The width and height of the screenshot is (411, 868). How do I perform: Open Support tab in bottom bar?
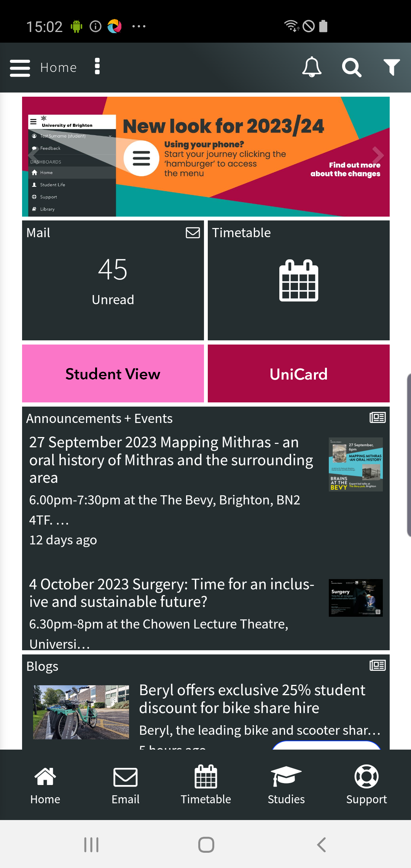(x=366, y=785)
